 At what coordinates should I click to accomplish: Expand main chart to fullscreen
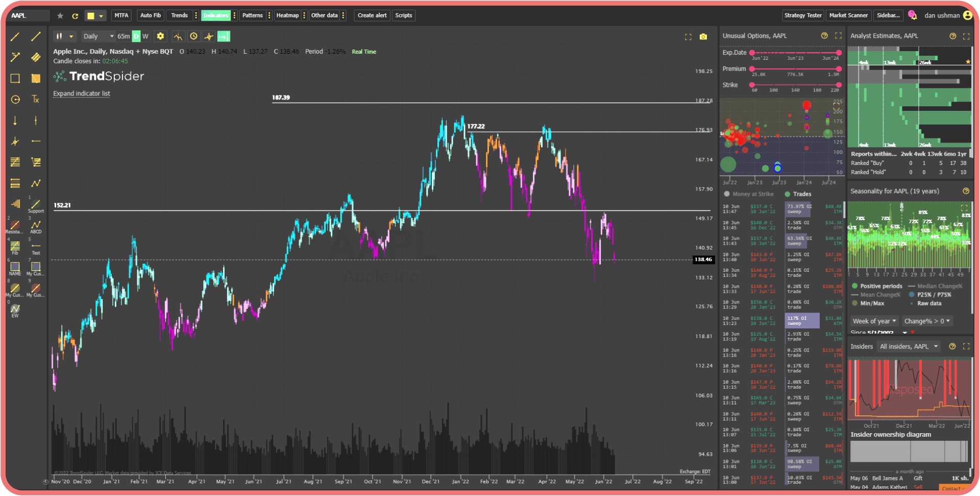[x=688, y=37]
